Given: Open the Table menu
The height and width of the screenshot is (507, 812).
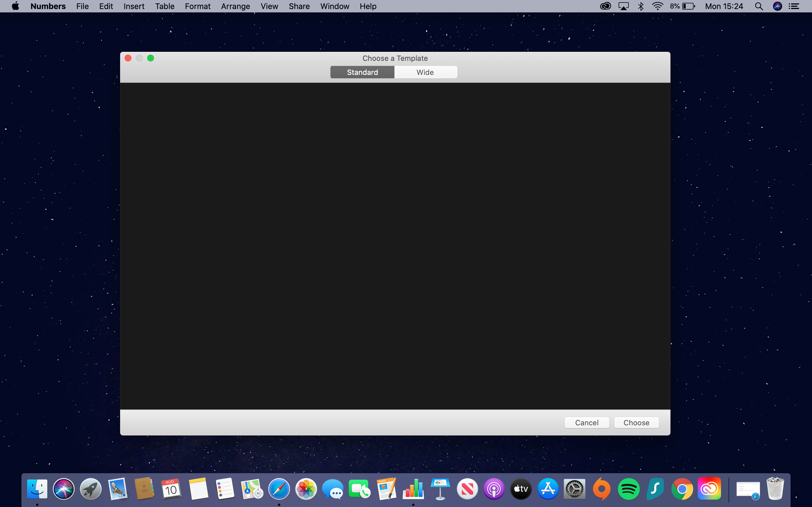Looking at the screenshot, I should pos(164,6).
